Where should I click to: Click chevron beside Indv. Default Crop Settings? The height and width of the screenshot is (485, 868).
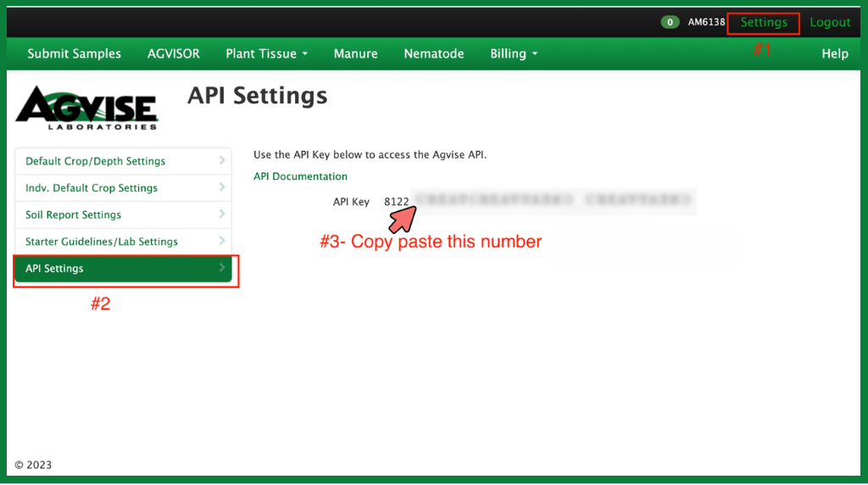[x=221, y=187]
